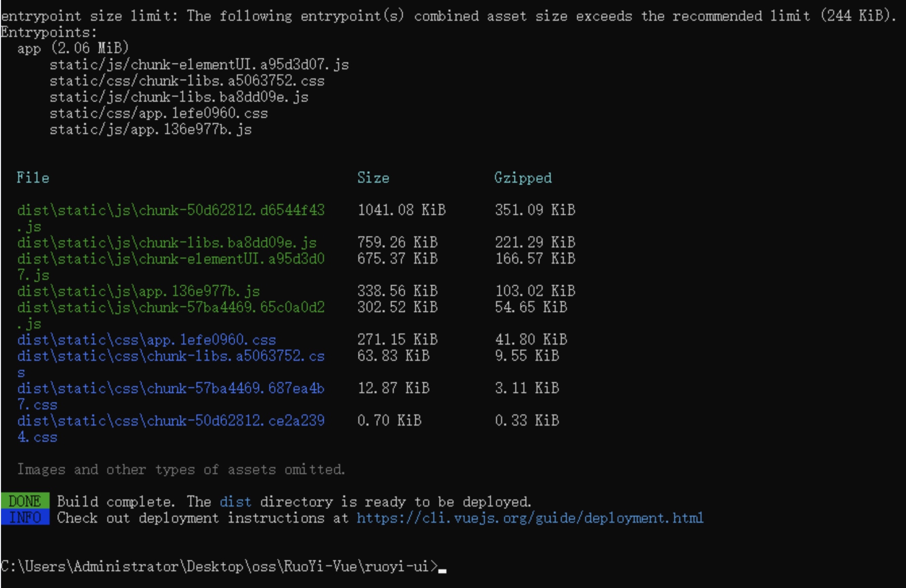Click the File column header
The height and width of the screenshot is (588, 906).
[x=33, y=178]
